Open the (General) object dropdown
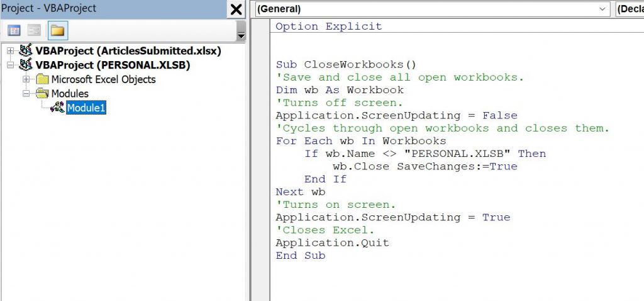Viewport: 644px width, 301px height. pyautogui.click(x=603, y=9)
